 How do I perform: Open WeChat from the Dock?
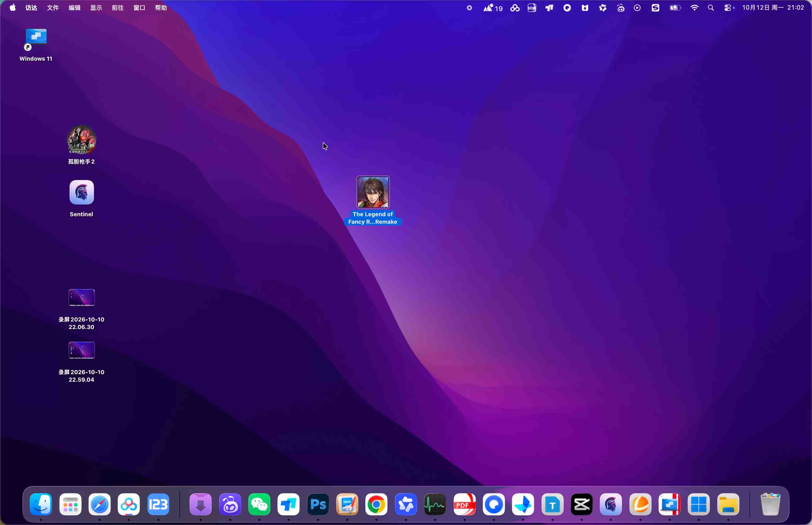pos(259,504)
